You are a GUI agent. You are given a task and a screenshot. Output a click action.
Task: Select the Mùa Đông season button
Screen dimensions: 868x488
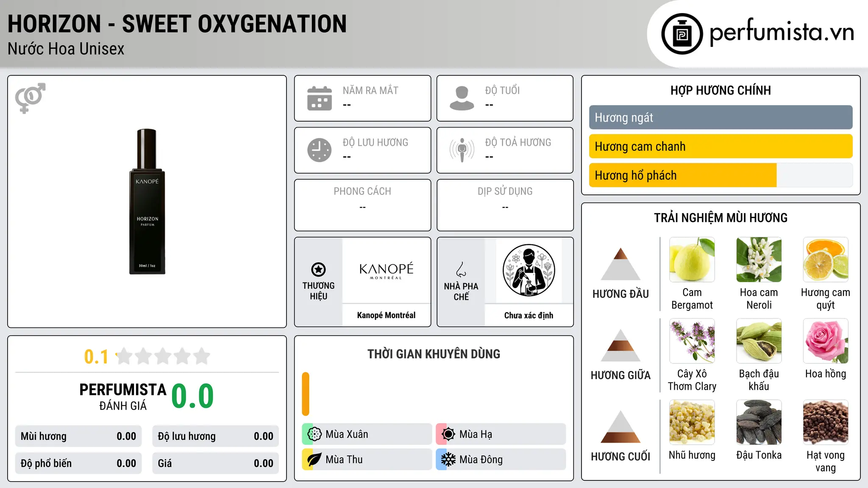click(x=501, y=460)
